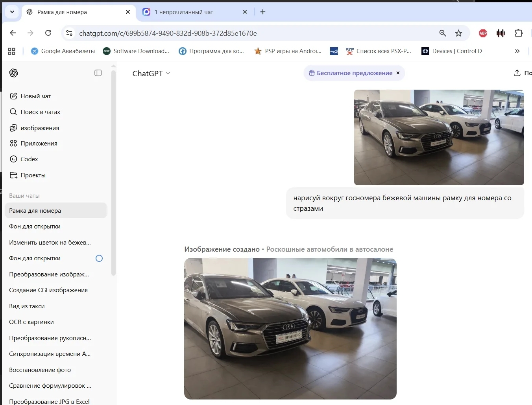The image size is (532, 405).
Task: Click the Бесплатное предложение button
Action: 350,73
